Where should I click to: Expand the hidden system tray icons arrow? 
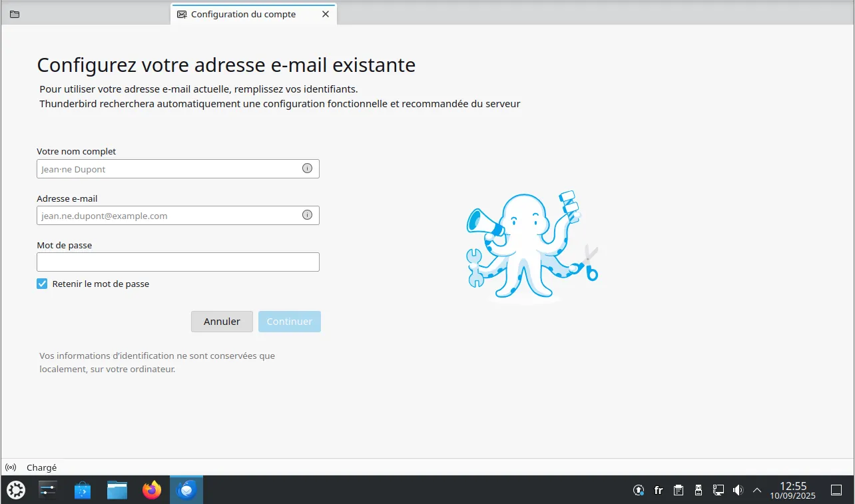tap(757, 491)
